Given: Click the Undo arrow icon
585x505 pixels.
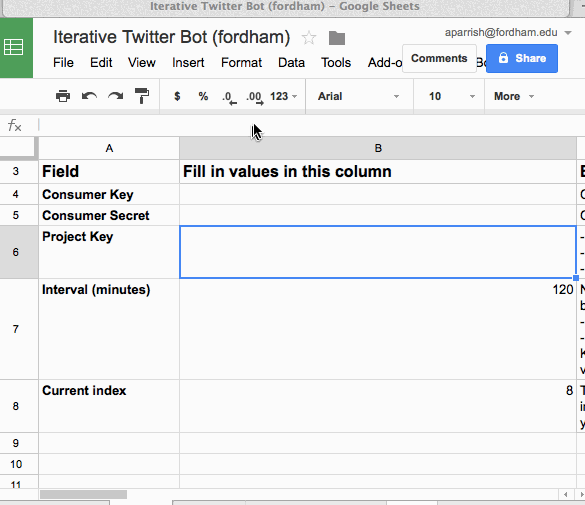Looking at the screenshot, I should [x=89, y=96].
